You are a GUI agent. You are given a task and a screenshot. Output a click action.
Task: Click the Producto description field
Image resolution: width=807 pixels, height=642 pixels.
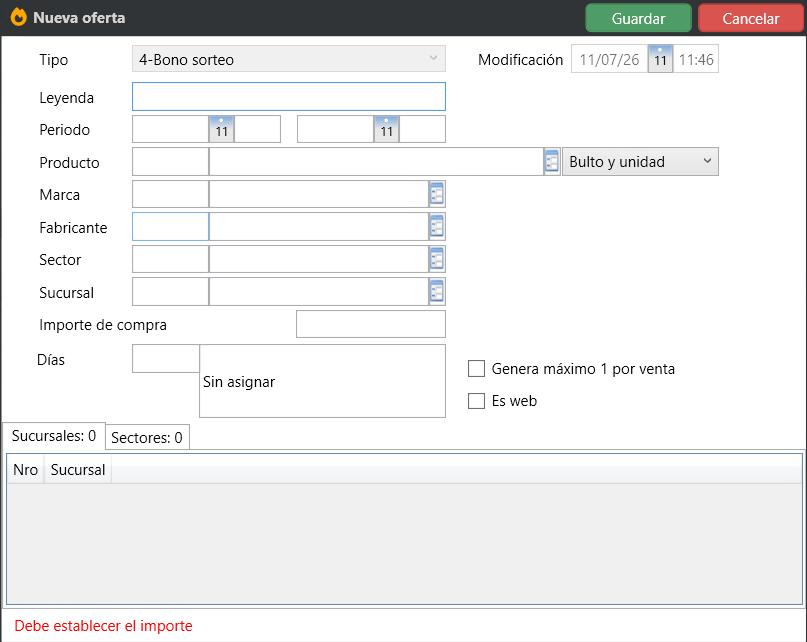376,162
